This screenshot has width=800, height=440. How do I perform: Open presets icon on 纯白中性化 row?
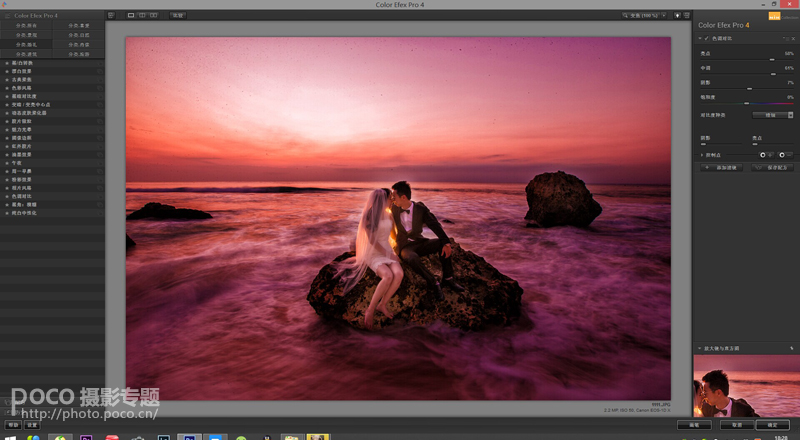pos(99,213)
